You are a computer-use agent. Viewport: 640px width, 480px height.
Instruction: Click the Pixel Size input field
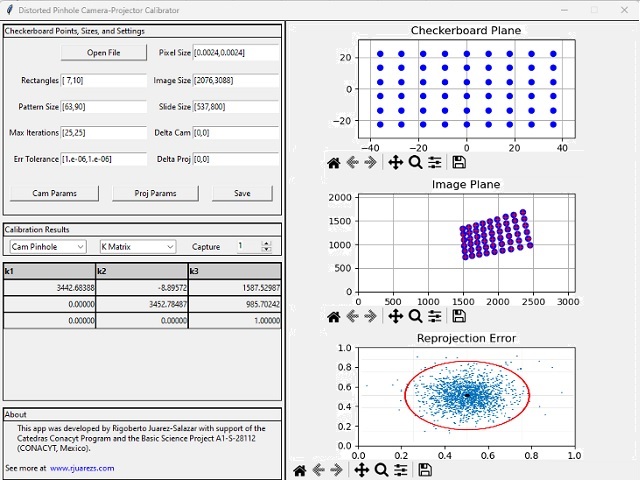click(234, 53)
